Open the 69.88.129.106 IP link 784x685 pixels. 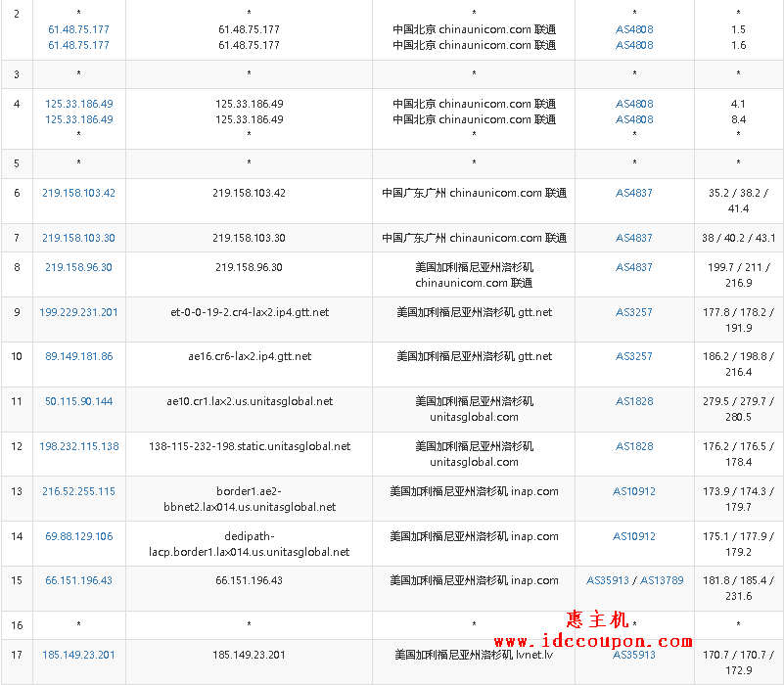[78, 536]
